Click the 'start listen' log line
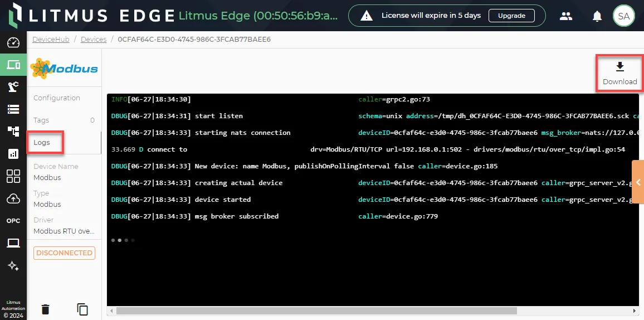Image resolution: width=644 pixels, height=320 pixels. click(x=374, y=116)
